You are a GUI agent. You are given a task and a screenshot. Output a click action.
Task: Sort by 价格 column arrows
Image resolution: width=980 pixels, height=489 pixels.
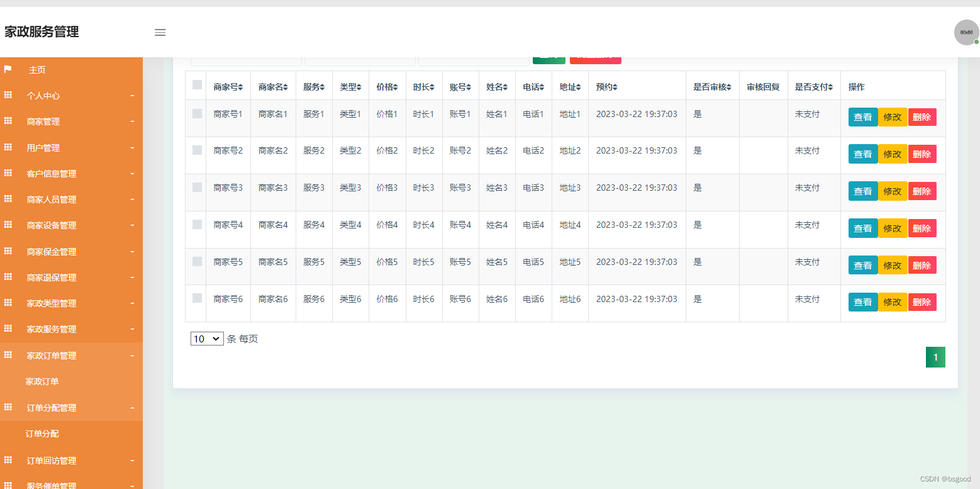395,87
